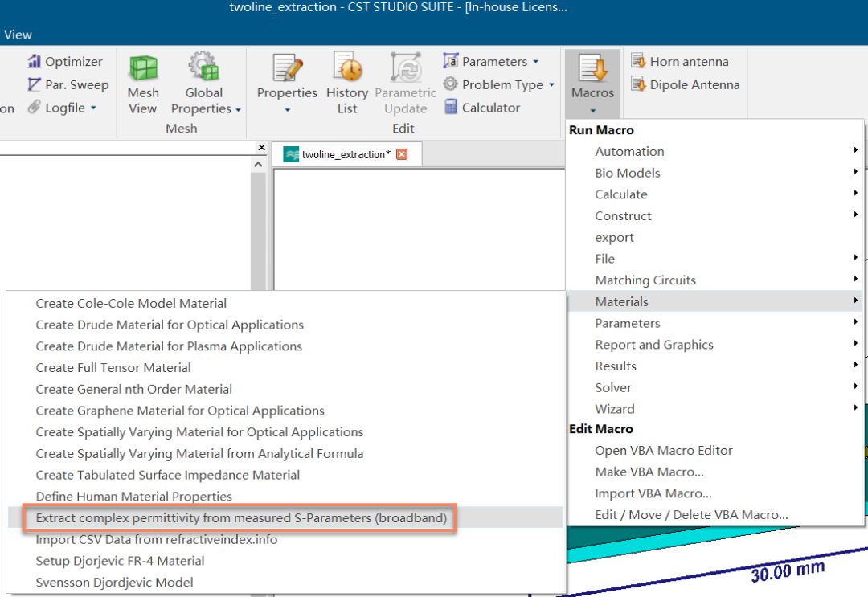Expand the Problem Type dropdown arrow
Image resolution: width=868 pixels, height=597 pixels.
(x=551, y=84)
